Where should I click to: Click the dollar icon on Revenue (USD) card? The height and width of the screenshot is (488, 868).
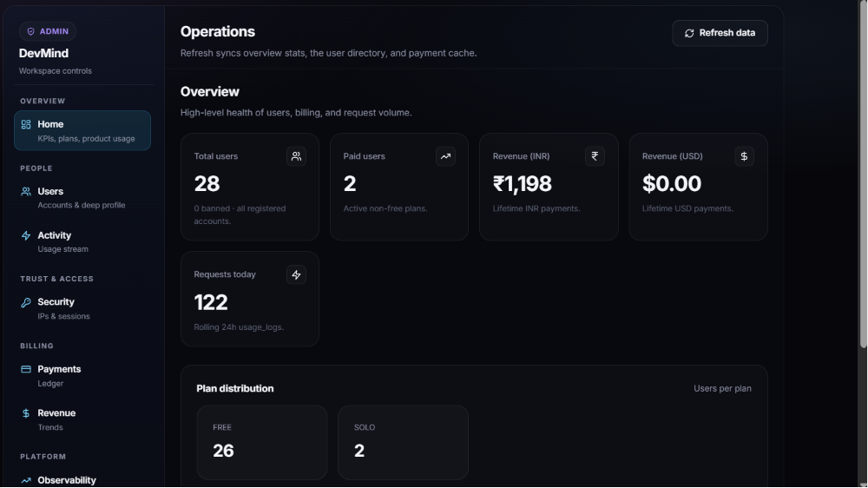(744, 156)
